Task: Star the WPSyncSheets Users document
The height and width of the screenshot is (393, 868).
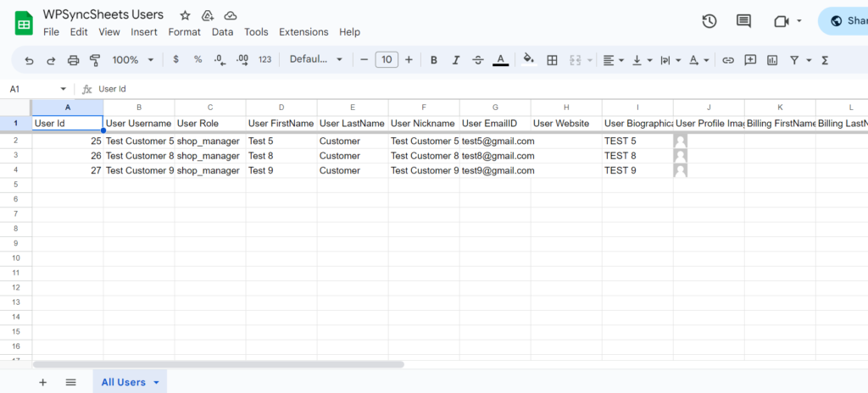Action: pyautogui.click(x=186, y=15)
